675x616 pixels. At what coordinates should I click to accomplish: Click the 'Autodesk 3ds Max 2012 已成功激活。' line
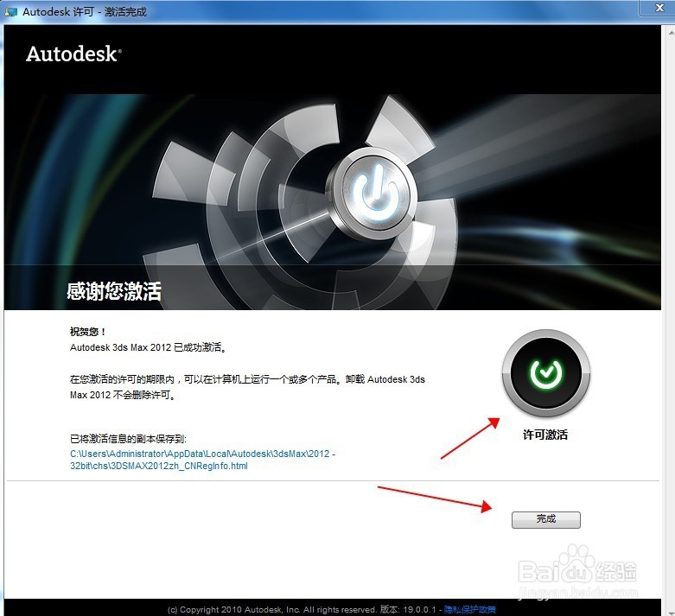tap(149, 347)
